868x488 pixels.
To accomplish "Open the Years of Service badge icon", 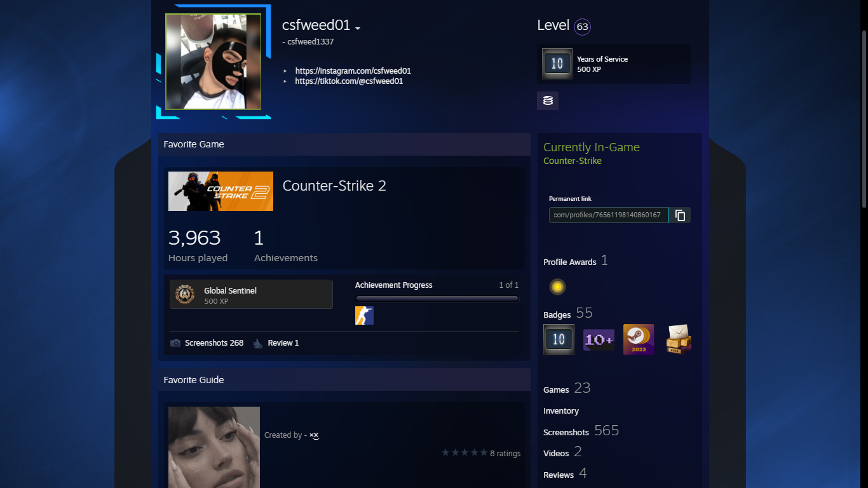I will [x=557, y=64].
